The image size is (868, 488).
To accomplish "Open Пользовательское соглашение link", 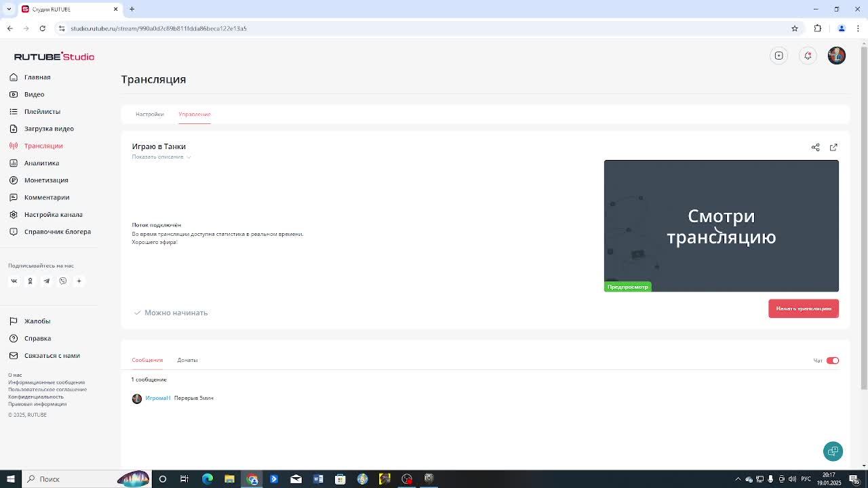I will [x=47, y=389].
